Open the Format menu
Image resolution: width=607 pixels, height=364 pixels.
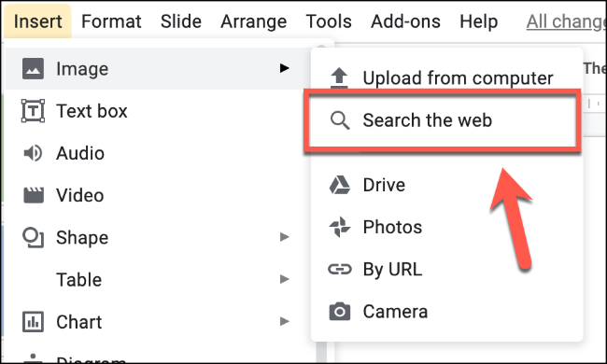tap(111, 21)
